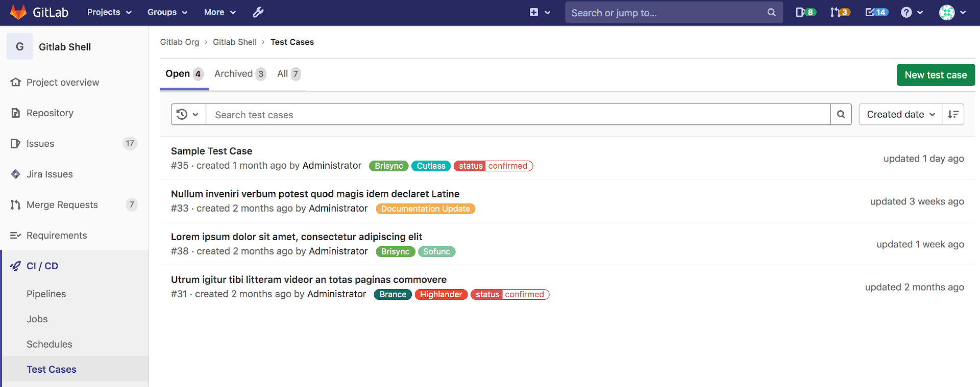Screen dimensions: 980x387
Task: Switch to the Archived tab
Action: click(239, 74)
